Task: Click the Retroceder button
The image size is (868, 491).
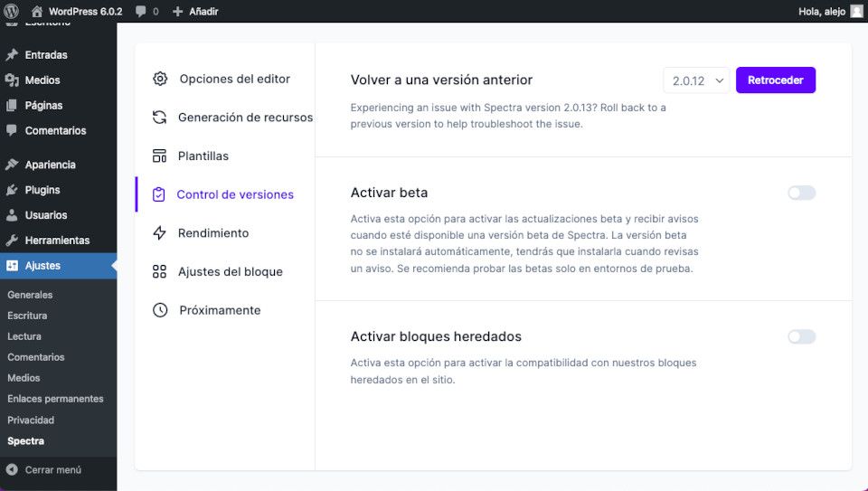Action: (x=776, y=80)
